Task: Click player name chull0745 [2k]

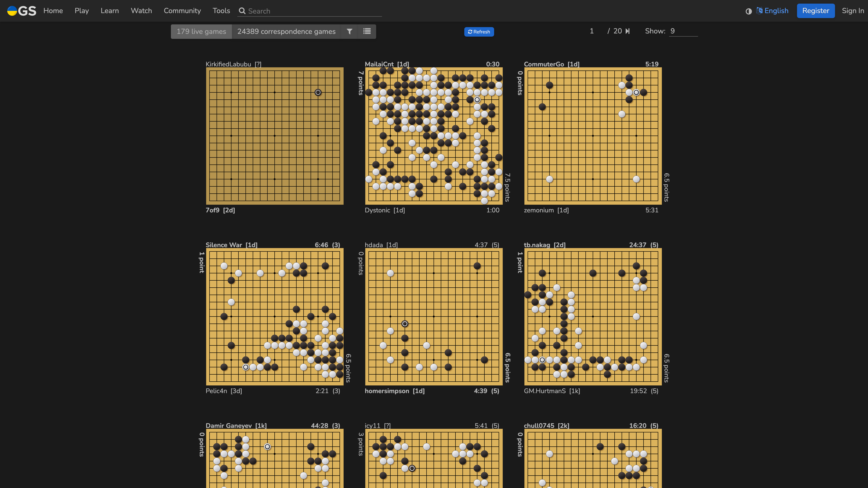Action: pyautogui.click(x=547, y=426)
